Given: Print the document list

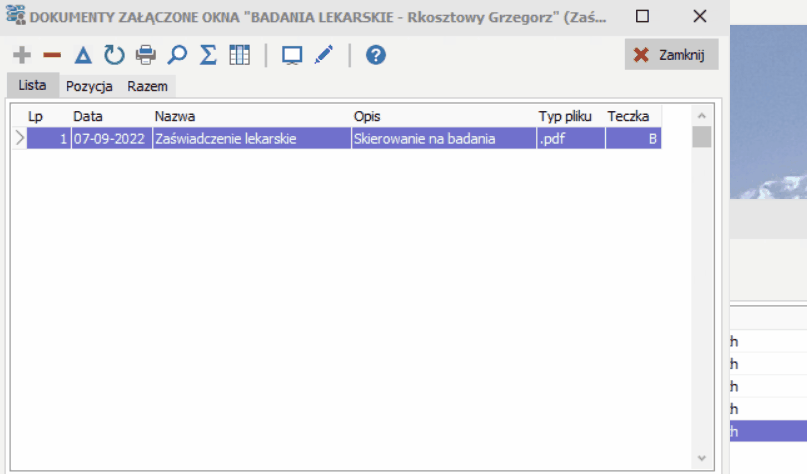Looking at the screenshot, I should (146, 55).
